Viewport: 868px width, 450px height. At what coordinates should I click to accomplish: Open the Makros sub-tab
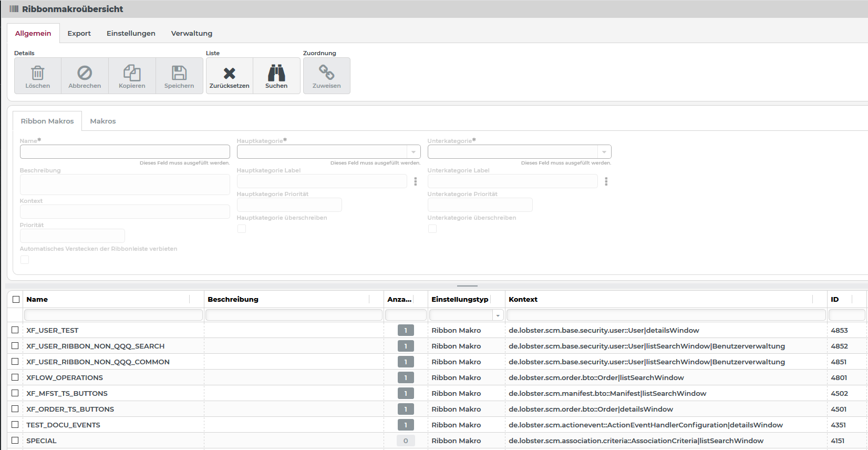coord(102,121)
